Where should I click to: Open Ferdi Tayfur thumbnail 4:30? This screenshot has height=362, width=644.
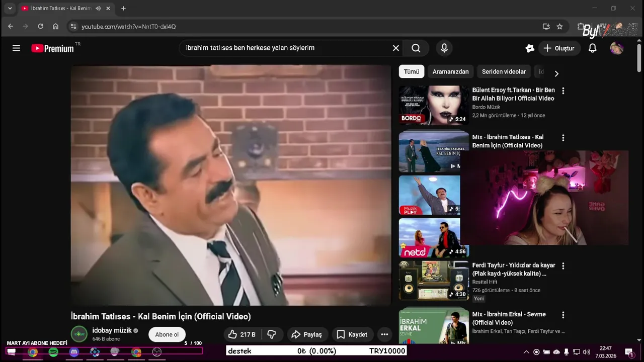coord(434,280)
